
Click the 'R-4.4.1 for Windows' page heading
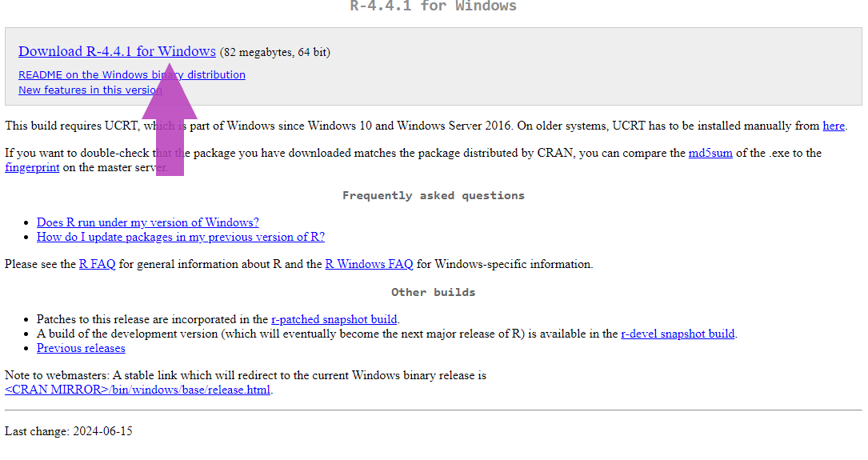(434, 6)
